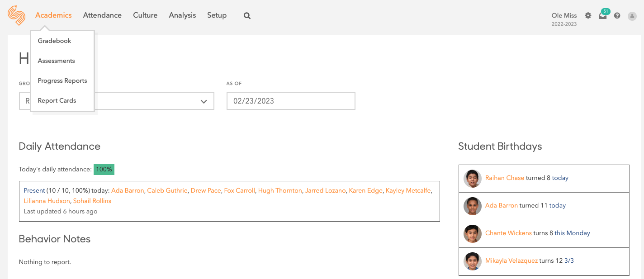Click the Mikayla Velazquez birthday link
The image size is (644, 279).
pyautogui.click(x=511, y=260)
